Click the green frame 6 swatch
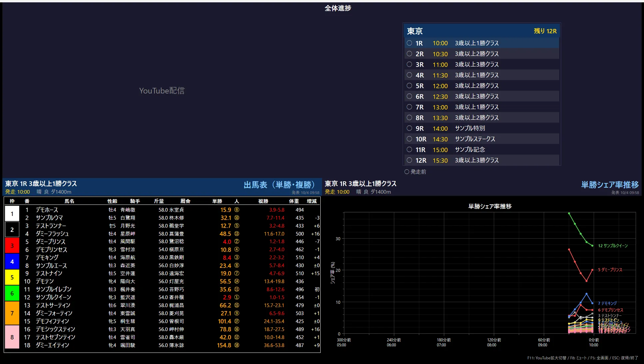644x364 pixels. click(12, 293)
